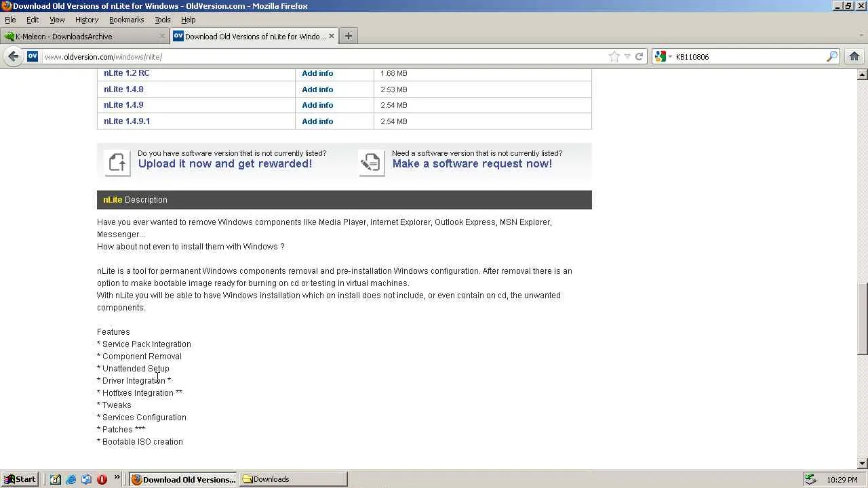Go back with the Firefox back arrow
Image resolution: width=868 pixels, height=488 pixels.
(x=13, y=56)
